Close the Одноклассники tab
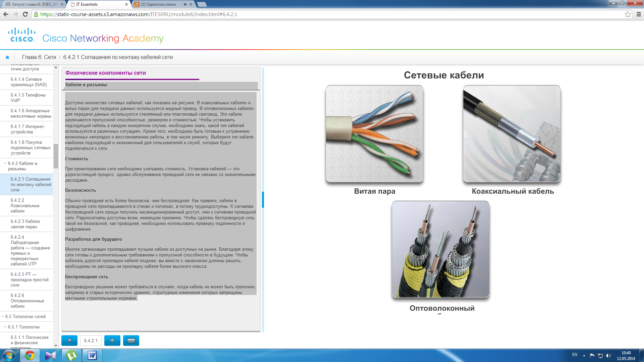 tap(191, 4)
